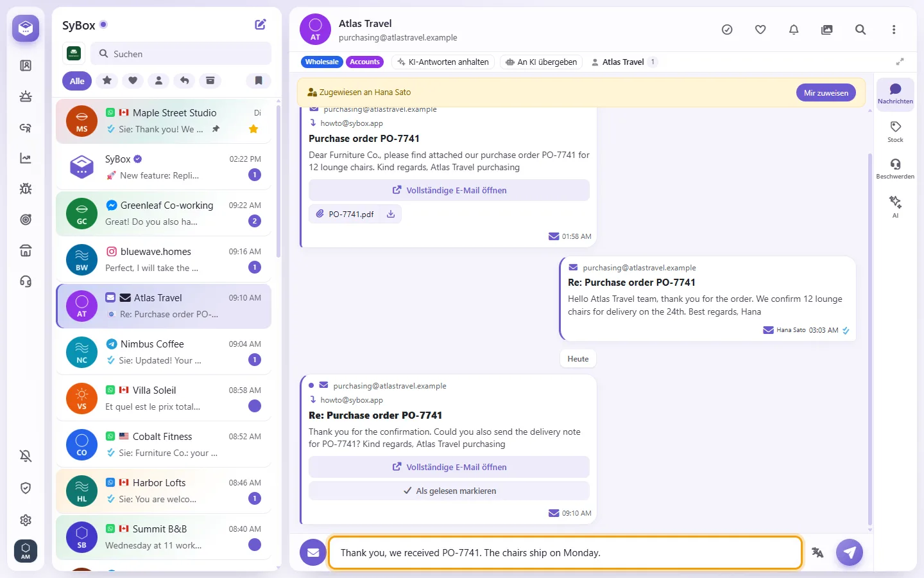Open the archive filter in conversation list
Viewport: 924px width, 578px height.
(210, 80)
